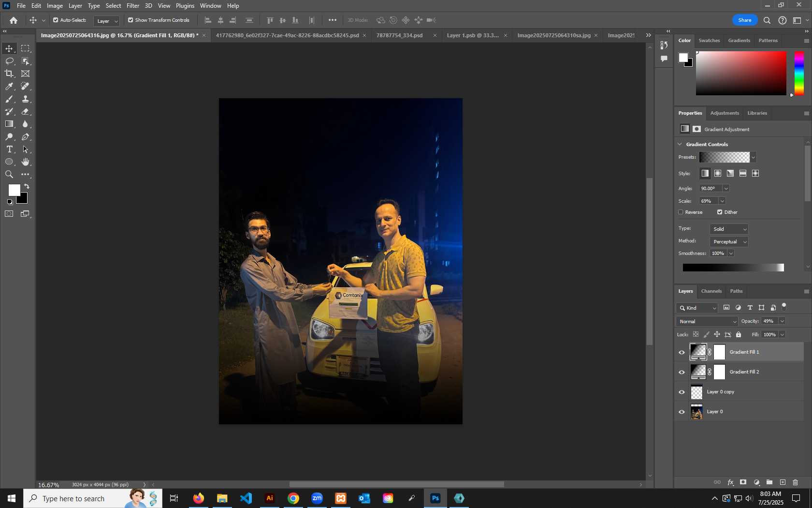Viewport: 812px width, 508px height.
Task: Select the Crop tool
Action: pyautogui.click(x=9, y=74)
